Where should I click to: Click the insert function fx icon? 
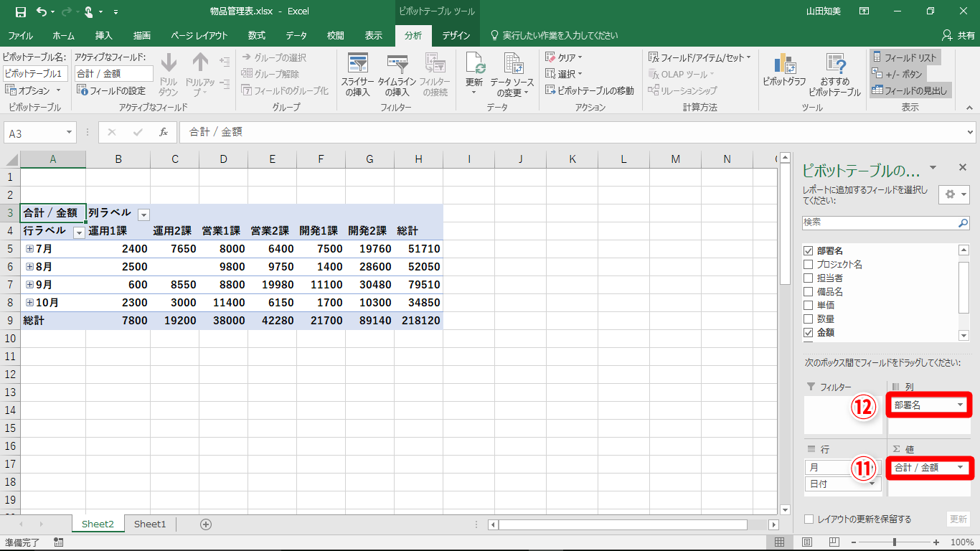(164, 132)
